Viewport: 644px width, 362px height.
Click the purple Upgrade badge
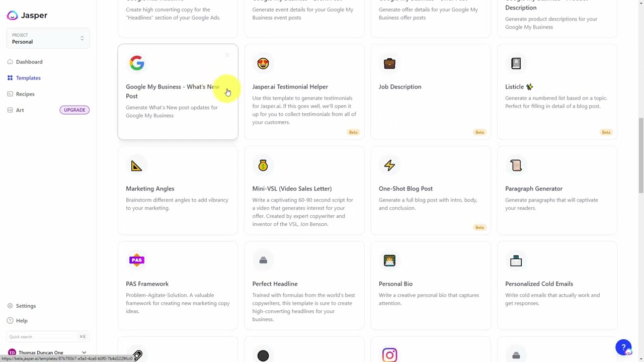[74, 110]
